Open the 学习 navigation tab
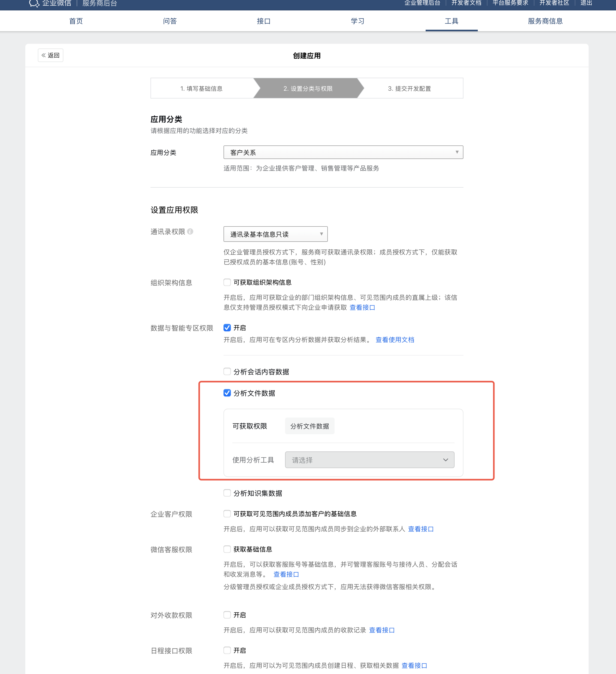 [357, 21]
